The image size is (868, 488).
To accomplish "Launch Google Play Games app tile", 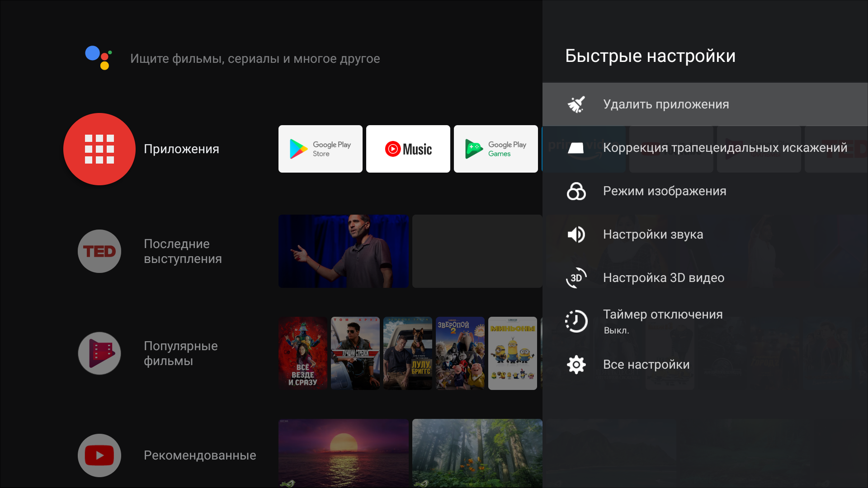I will pos(495,149).
